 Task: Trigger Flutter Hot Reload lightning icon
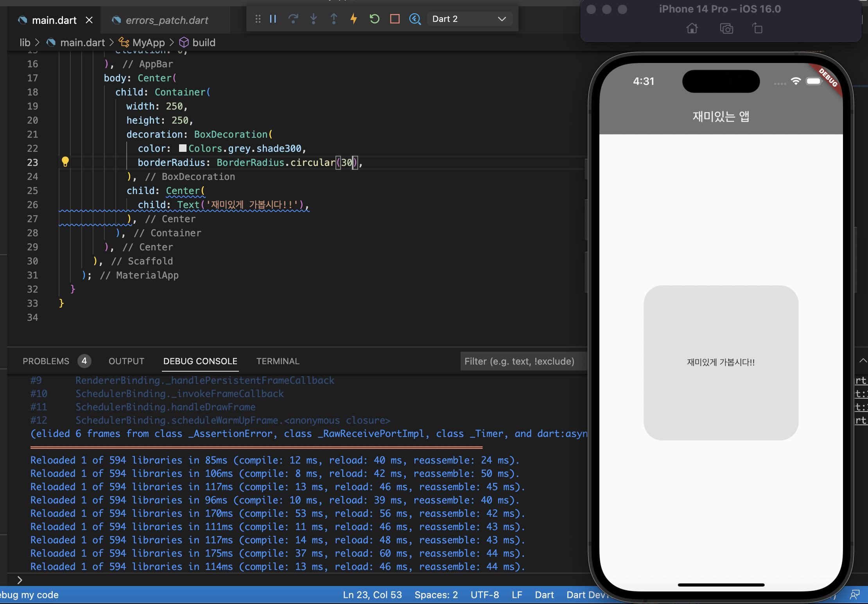tap(354, 19)
